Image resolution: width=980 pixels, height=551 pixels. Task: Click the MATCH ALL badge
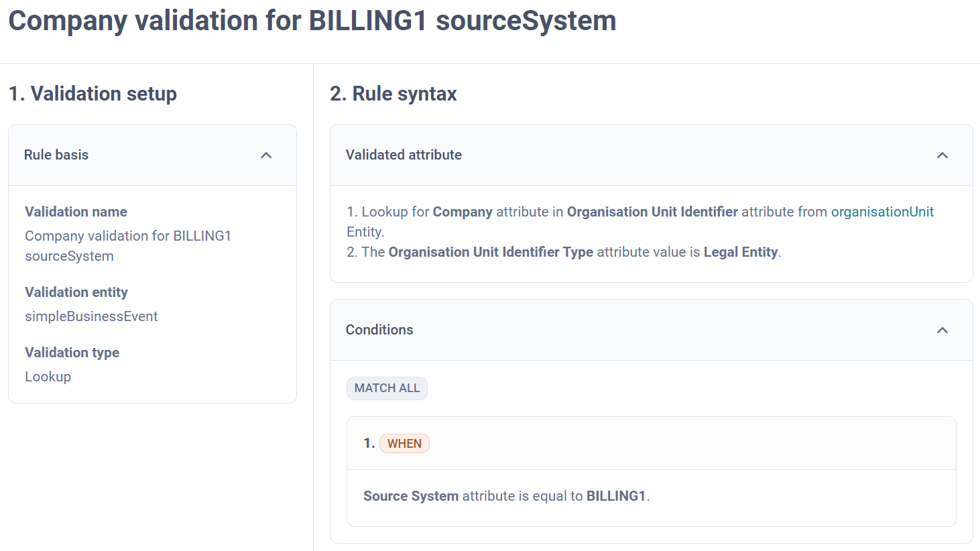tap(387, 388)
